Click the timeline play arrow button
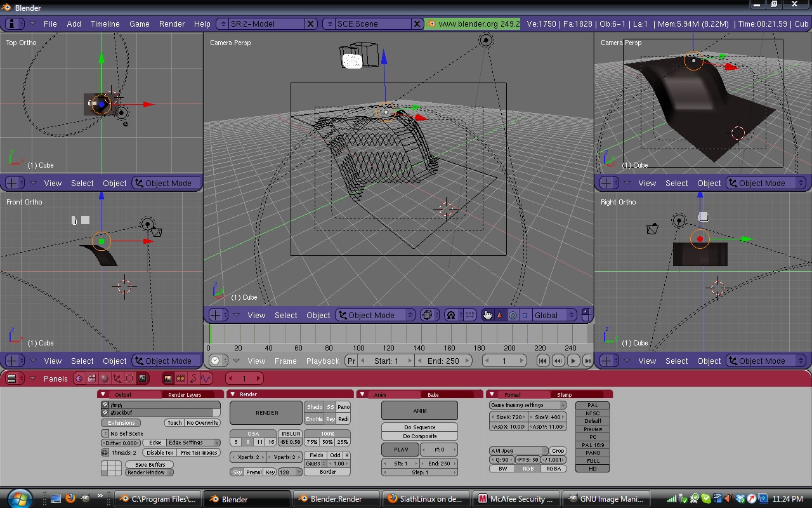This screenshot has width=812, height=508. 573,361
